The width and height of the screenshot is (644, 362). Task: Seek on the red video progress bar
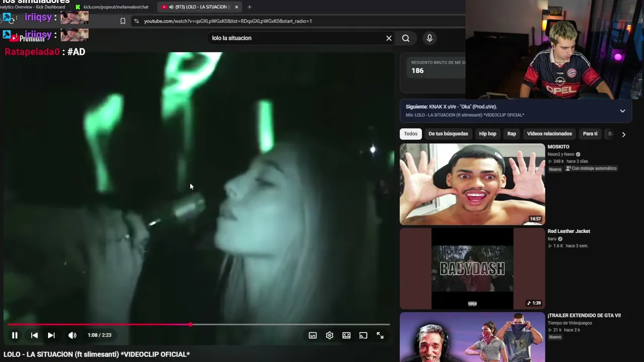[199, 324]
